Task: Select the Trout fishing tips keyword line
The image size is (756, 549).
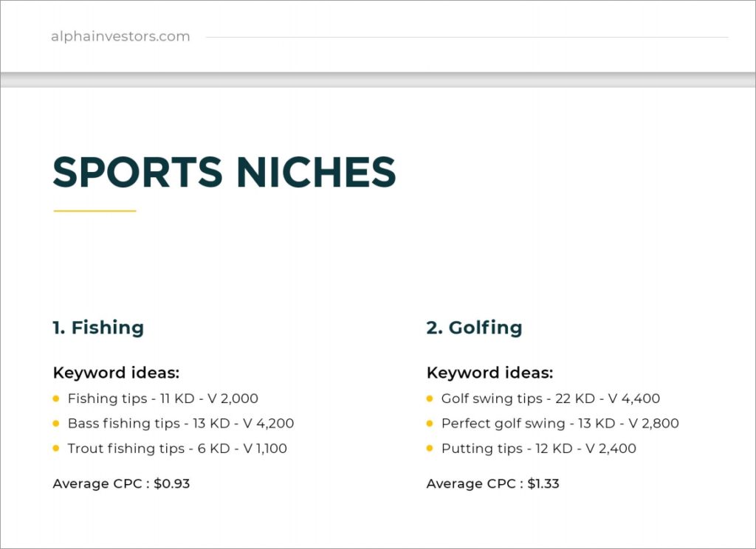Action: click(x=177, y=449)
